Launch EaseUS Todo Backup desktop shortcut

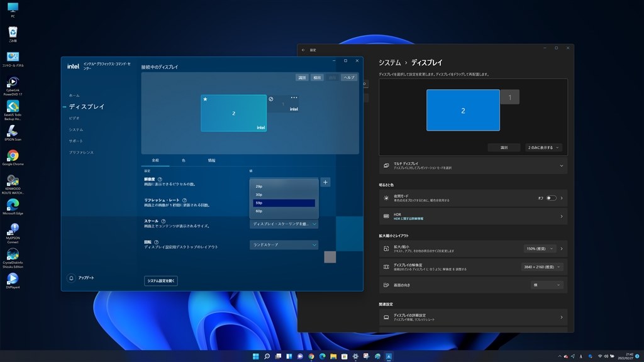(x=13, y=111)
